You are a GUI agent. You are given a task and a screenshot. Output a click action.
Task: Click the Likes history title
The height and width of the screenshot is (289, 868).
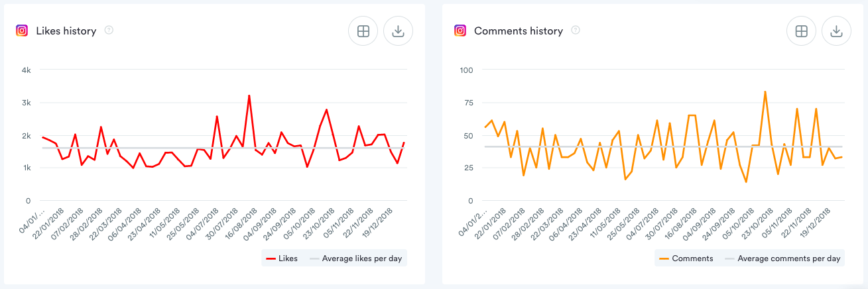pyautogui.click(x=66, y=30)
